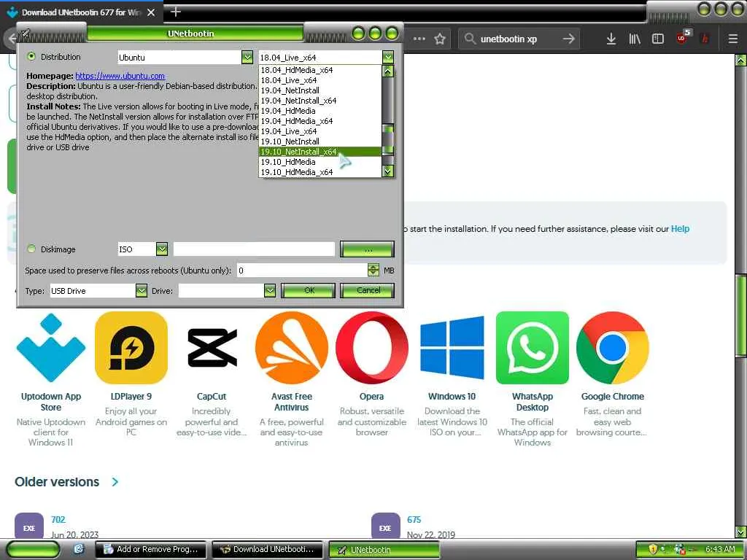Open the Drive selection dropdown
Viewport: 747px width, 560px height.
270,290
